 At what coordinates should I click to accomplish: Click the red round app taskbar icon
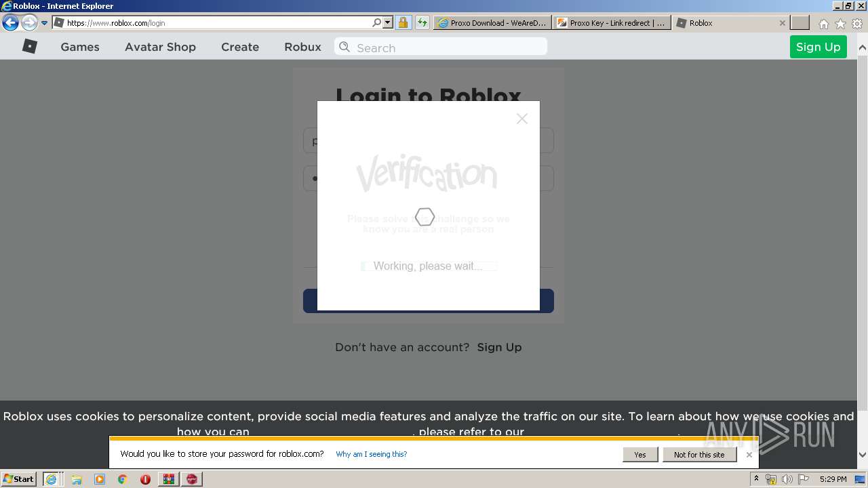[192, 479]
